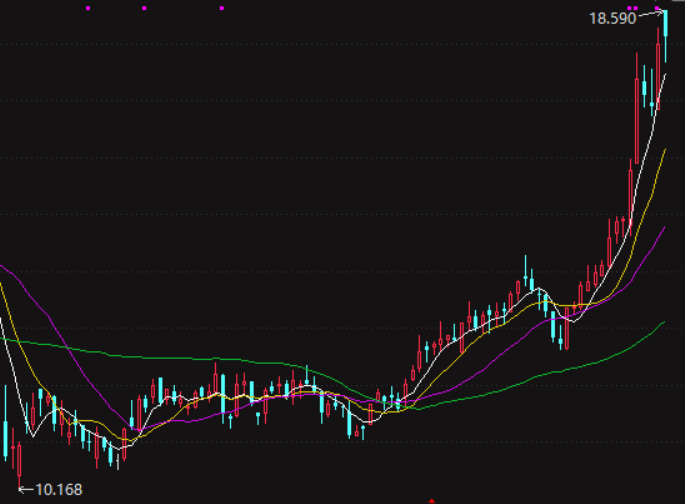685x504 pixels.
Task: Click the 10.168 low price label
Action: [x=59, y=490]
